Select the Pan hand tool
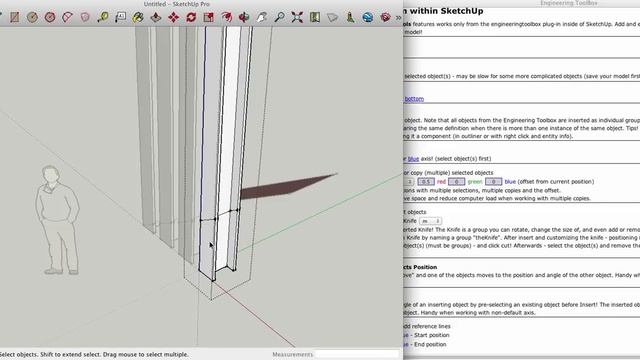The height and width of the screenshot is (360, 640). (262, 17)
